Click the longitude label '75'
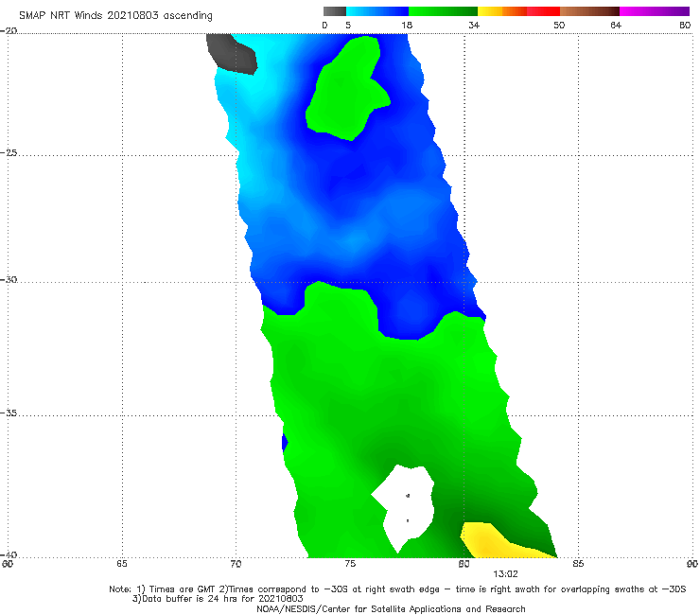The image size is (700, 615). (x=350, y=564)
